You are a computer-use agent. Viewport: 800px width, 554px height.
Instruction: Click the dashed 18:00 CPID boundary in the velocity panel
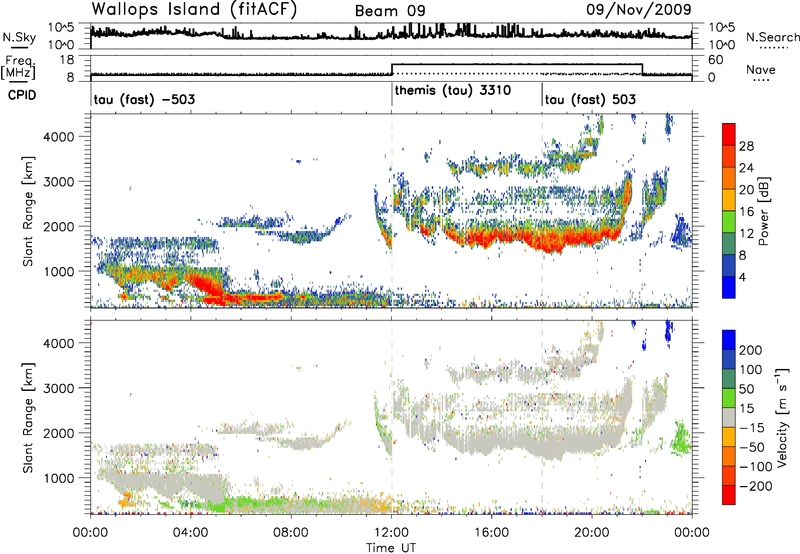[542, 417]
